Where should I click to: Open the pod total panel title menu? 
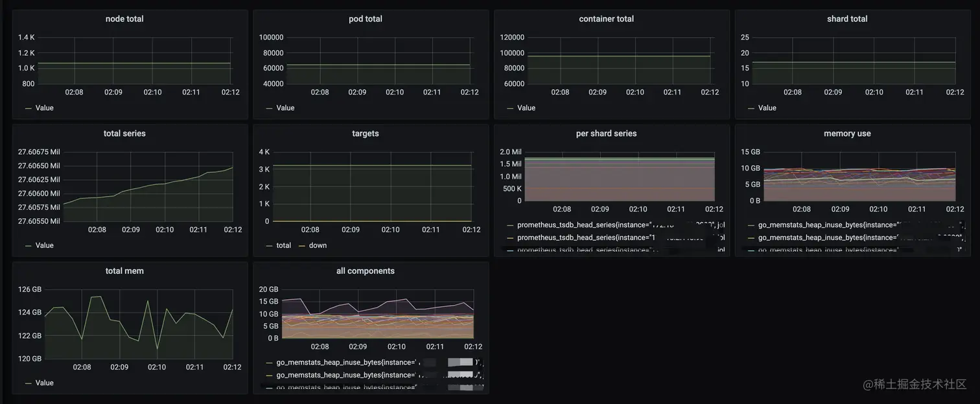[366, 19]
